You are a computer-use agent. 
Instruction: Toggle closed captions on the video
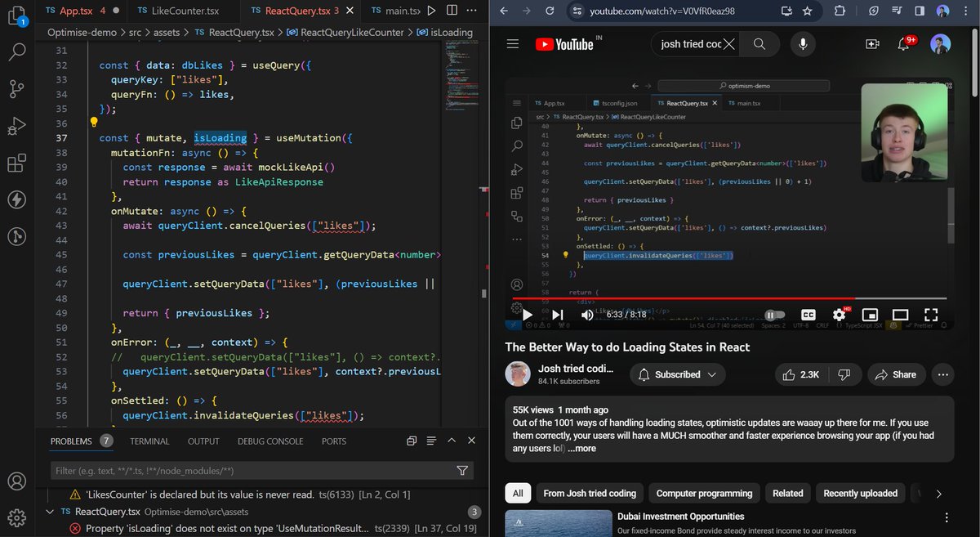[x=808, y=315]
